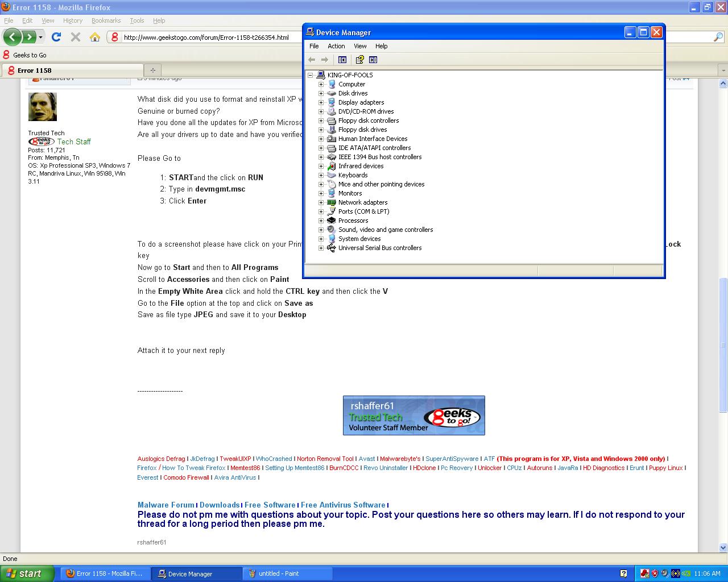Screen dimensions: 728x582
Task: Click the Display adapters device icon
Action: (x=332, y=102)
